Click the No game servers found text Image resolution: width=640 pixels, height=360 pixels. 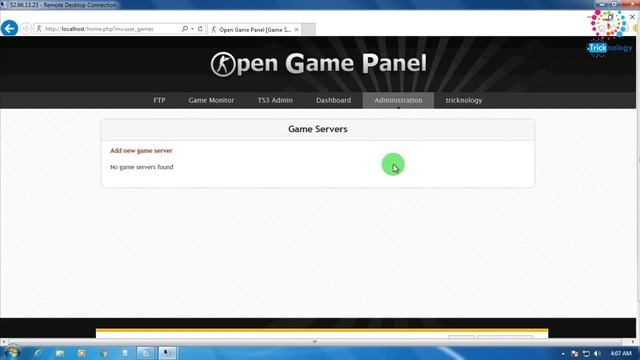(142, 167)
